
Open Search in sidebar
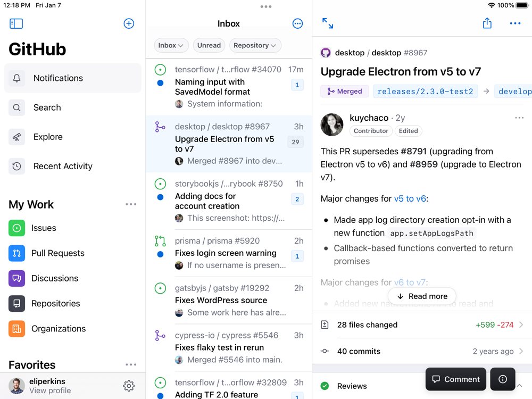pyautogui.click(x=72, y=107)
